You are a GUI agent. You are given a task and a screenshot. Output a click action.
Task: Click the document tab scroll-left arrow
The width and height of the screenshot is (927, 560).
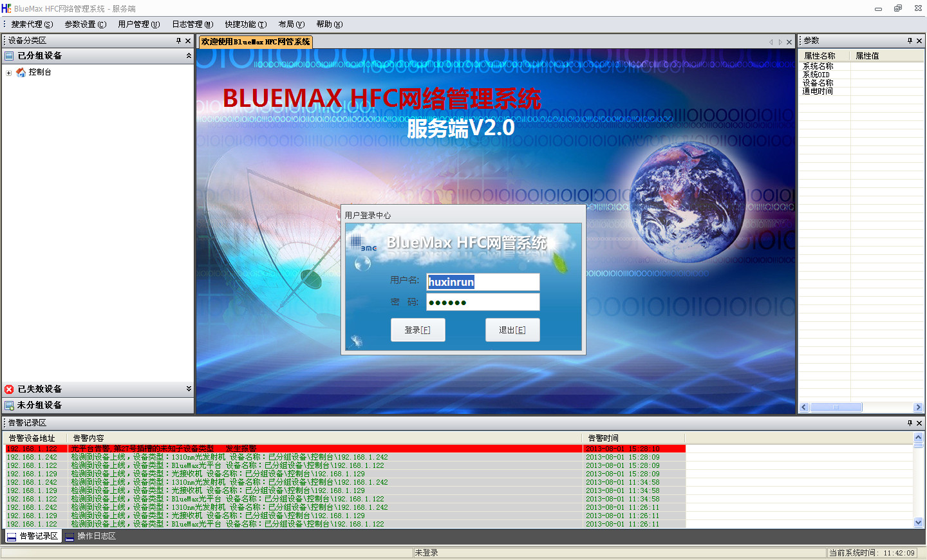pos(771,42)
